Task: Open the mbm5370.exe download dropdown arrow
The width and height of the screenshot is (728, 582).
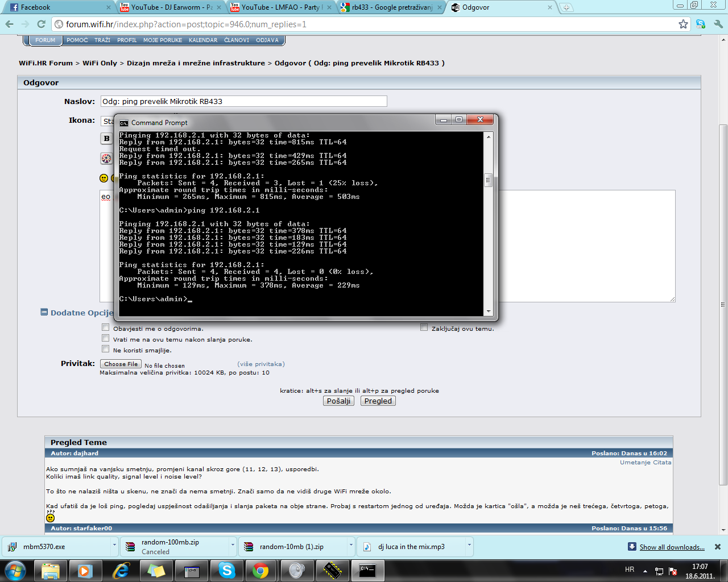Action: pyautogui.click(x=114, y=545)
